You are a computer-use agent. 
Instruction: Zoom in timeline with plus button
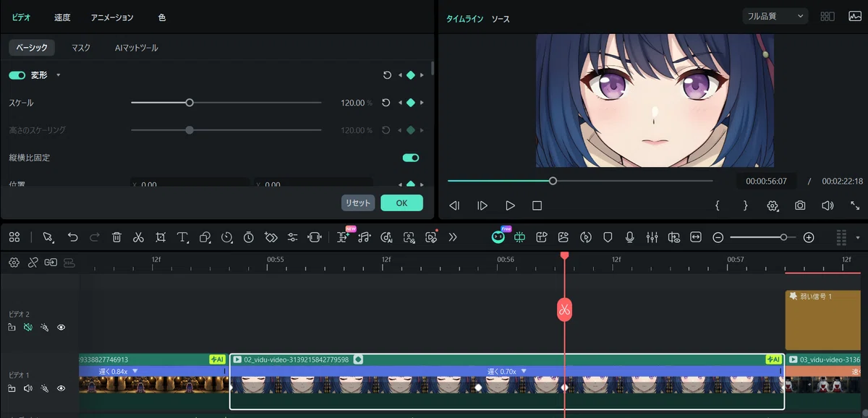click(x=809, y=237)
